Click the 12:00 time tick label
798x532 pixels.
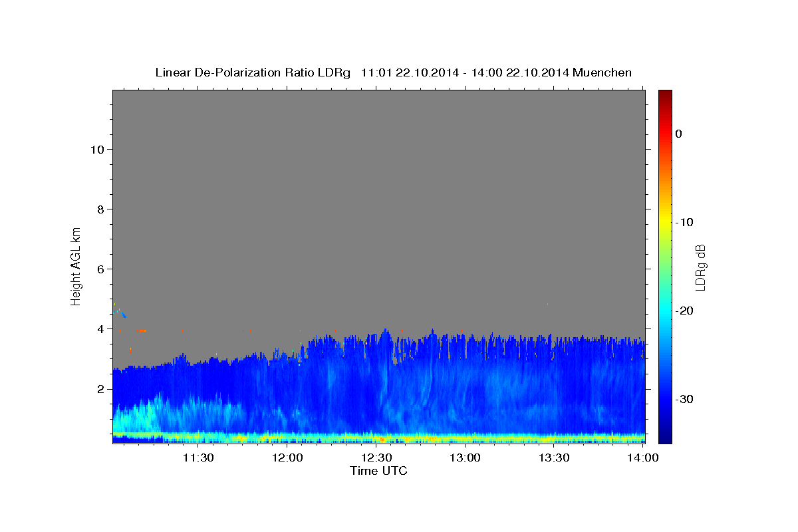pyautogui.click(x=287, y=458)
